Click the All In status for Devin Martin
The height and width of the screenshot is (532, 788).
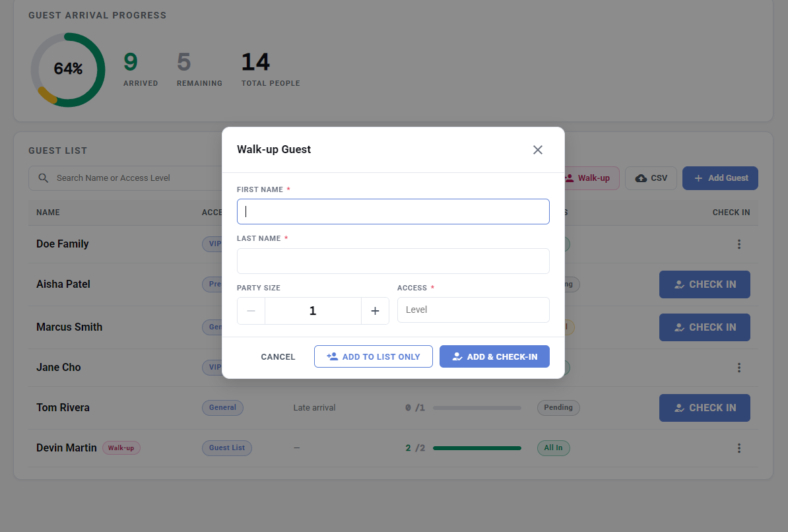(x=553, y=448)
